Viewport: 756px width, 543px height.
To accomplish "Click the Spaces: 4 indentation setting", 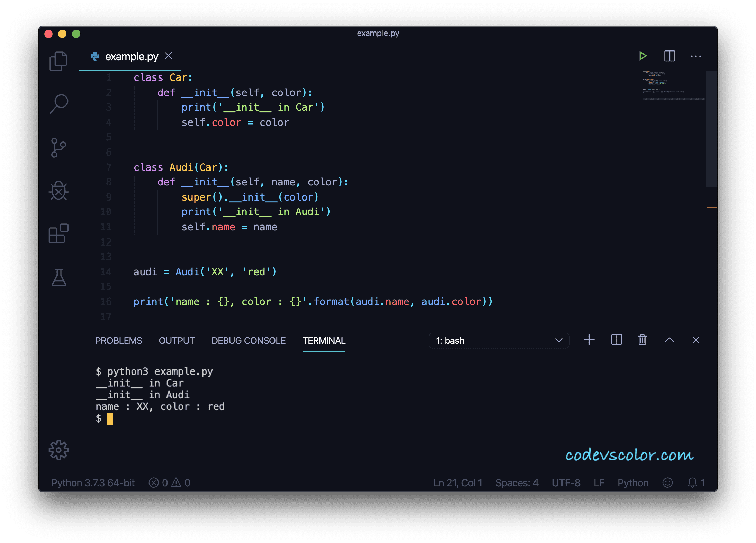I will (x=517, y=483).
